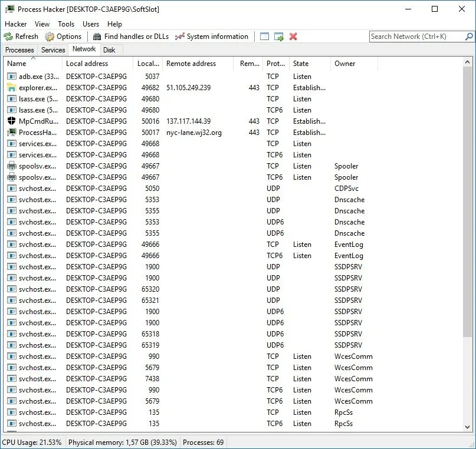Viewport: 476px width, 449px height.
Task: Open the Hacker menu
Action: [16, 24]
